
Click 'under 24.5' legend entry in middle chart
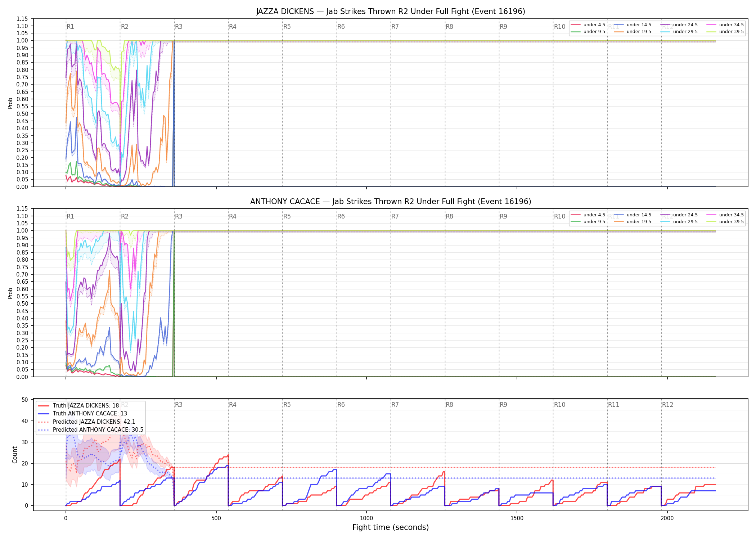coord(679,215)
